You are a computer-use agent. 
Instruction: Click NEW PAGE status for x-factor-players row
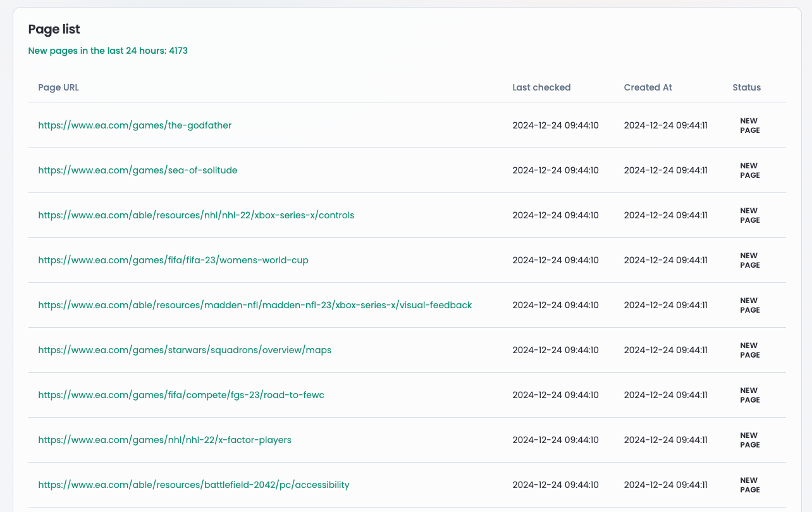pos(750,440)
